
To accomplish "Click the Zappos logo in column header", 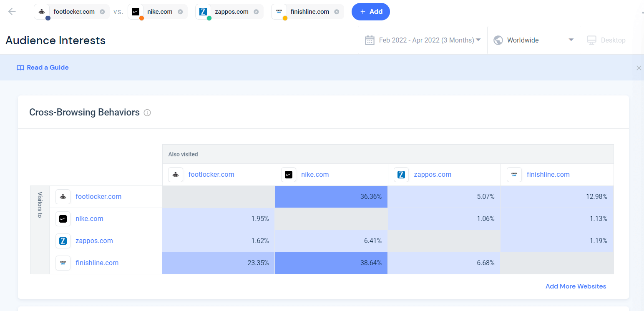I will (401, 175).
